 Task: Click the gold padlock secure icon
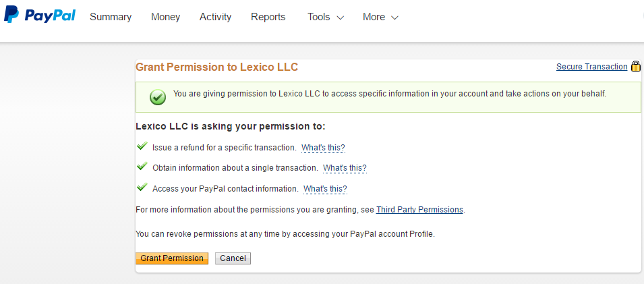[x=635, y=66]
